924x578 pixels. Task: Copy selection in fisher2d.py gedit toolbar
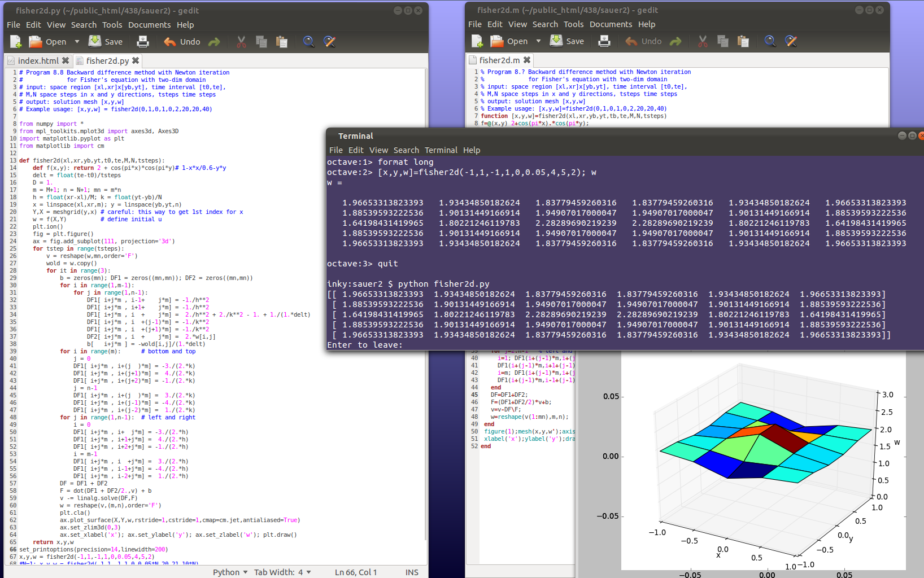tap(261, 42)
